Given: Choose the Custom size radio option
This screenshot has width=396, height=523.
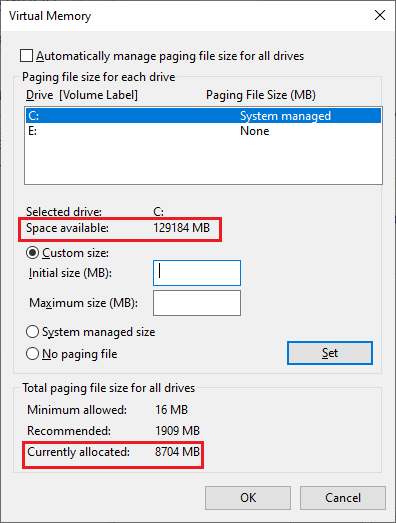Looking at the screenshot, I should [32, 253].
